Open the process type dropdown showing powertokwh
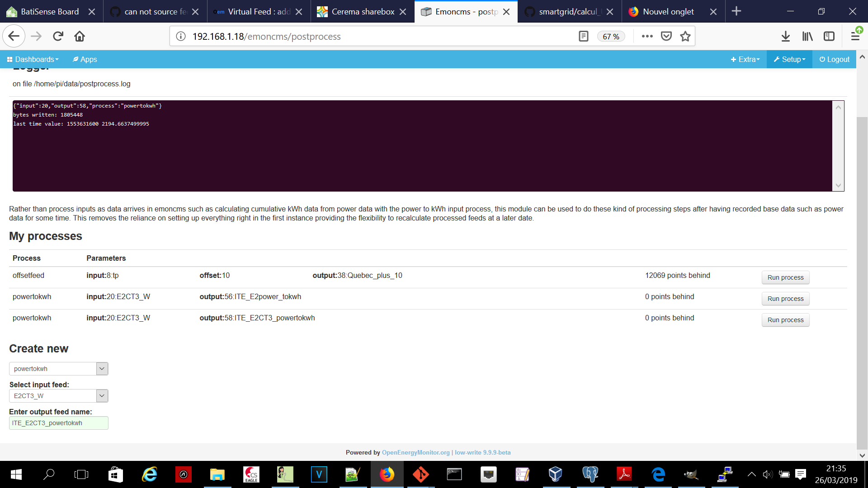This screenshot has width=868, height=488. (x=58, y=368)
